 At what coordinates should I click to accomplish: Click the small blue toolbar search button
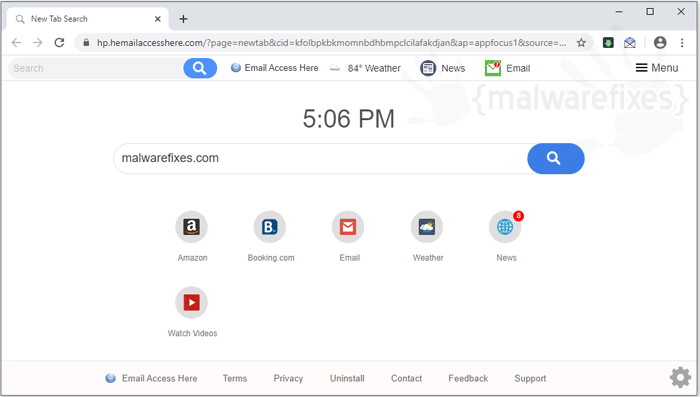coord(200,68)
